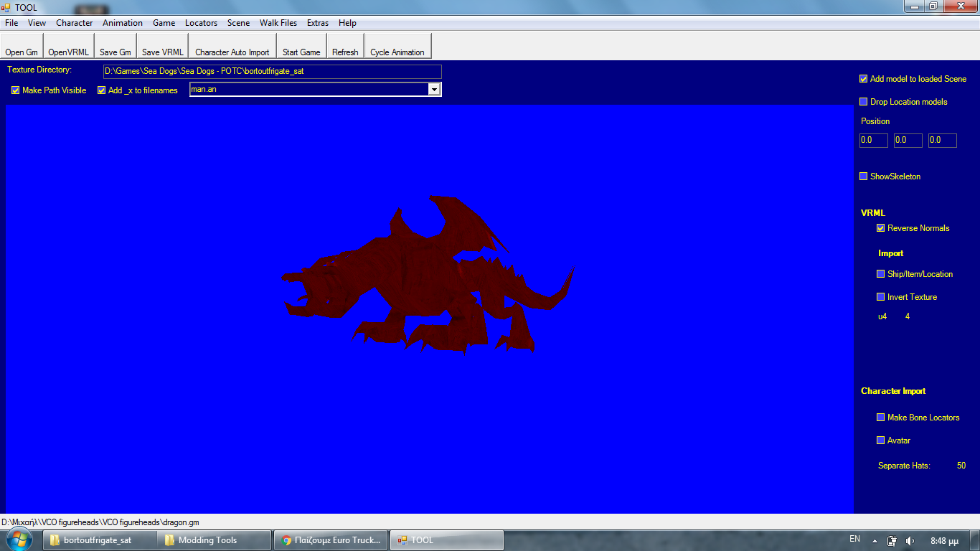Run Character Auto Import
Viewport: 980px width, 551px height.
(x=232, y=46)
